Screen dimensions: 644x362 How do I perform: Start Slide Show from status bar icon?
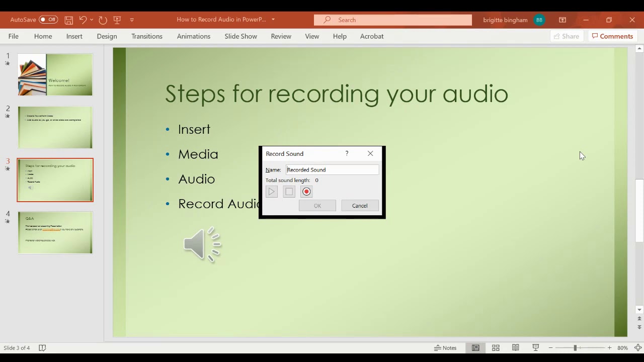pos(536,348)
